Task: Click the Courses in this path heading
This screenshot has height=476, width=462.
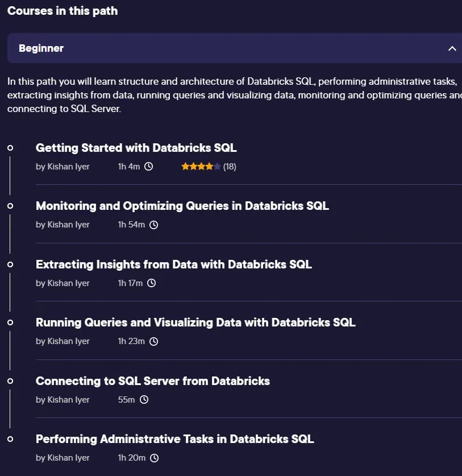Action: (x=63, y=11)
